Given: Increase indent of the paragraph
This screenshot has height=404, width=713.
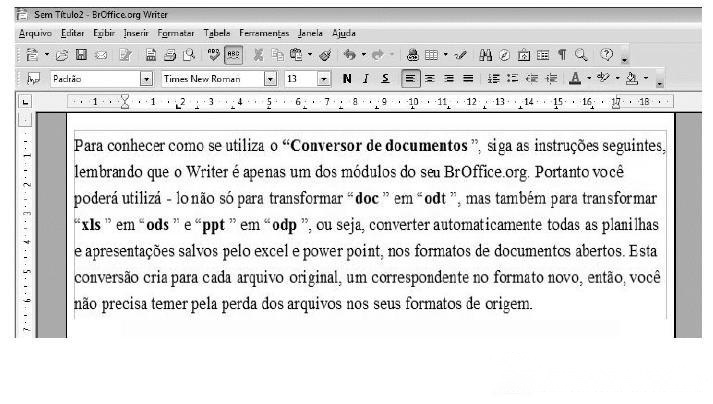Looking at the screenshot, I should 551,79.
